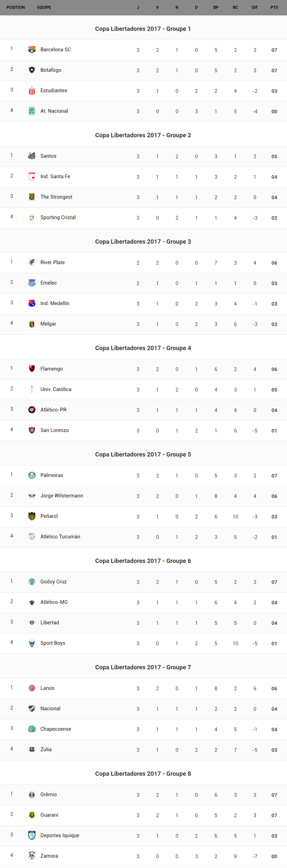Click the PTS column header
Image resolution: width=287 pixels, height=868 pixels.
(x=274, y=7)
